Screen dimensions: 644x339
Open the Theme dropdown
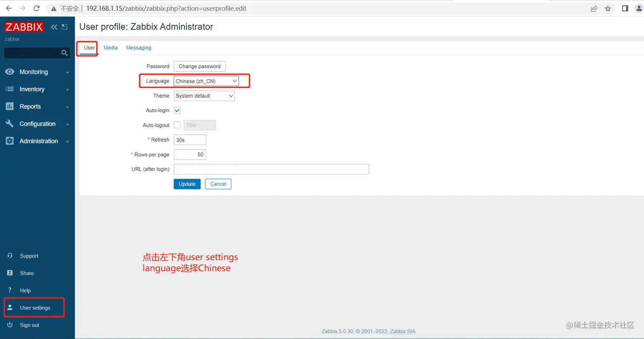point(204,96)
